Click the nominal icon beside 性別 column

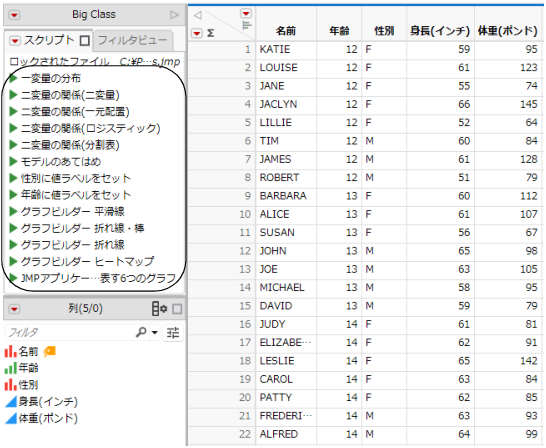point(10,385)
